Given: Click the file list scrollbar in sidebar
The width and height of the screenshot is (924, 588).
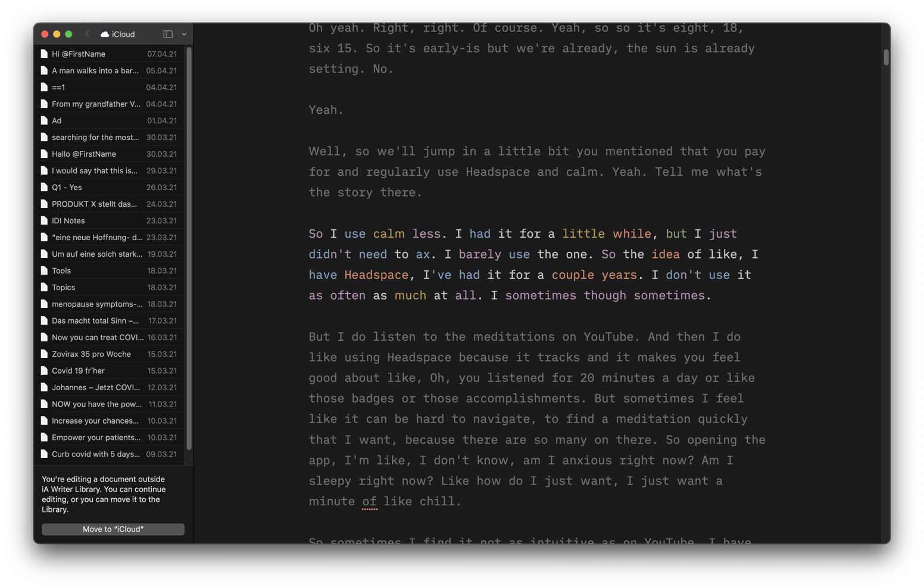Looking at the screenshot, I should [189, 249].
